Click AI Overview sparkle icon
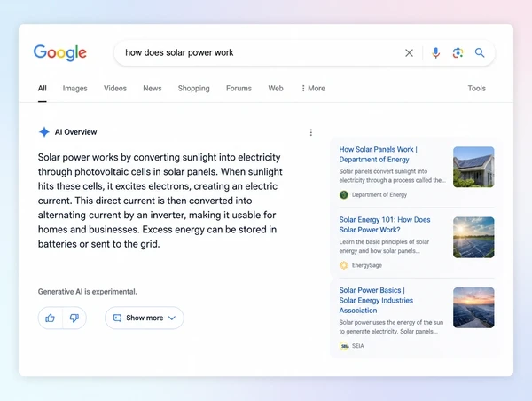This screenshot has height=401, width=532. [44, 131]
